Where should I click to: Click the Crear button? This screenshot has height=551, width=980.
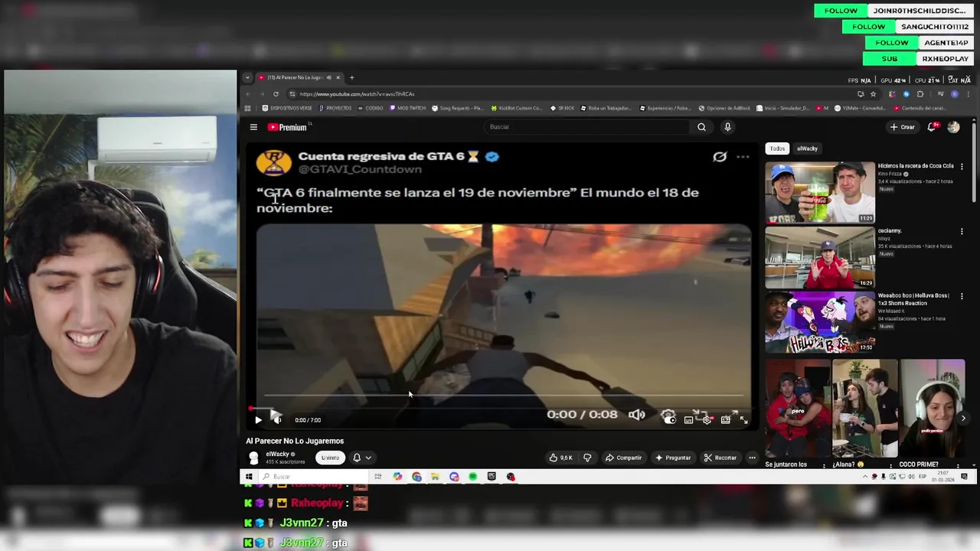(903, 127)
